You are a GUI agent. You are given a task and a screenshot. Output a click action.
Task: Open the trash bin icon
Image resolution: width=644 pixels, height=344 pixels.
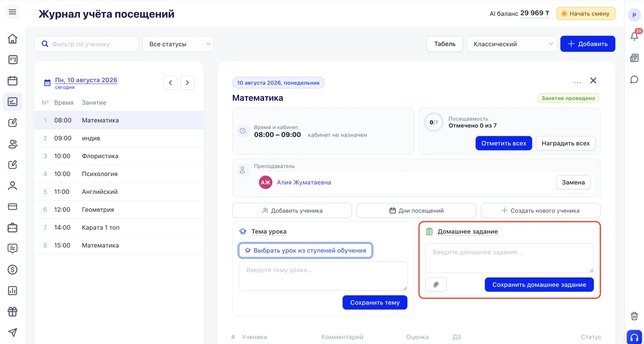(x=634, y=316)
